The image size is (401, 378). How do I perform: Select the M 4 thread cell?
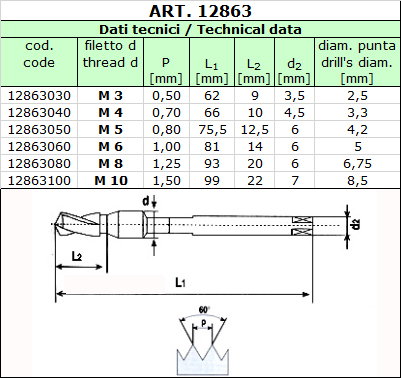pyautogui.click(x=110, y=113)
